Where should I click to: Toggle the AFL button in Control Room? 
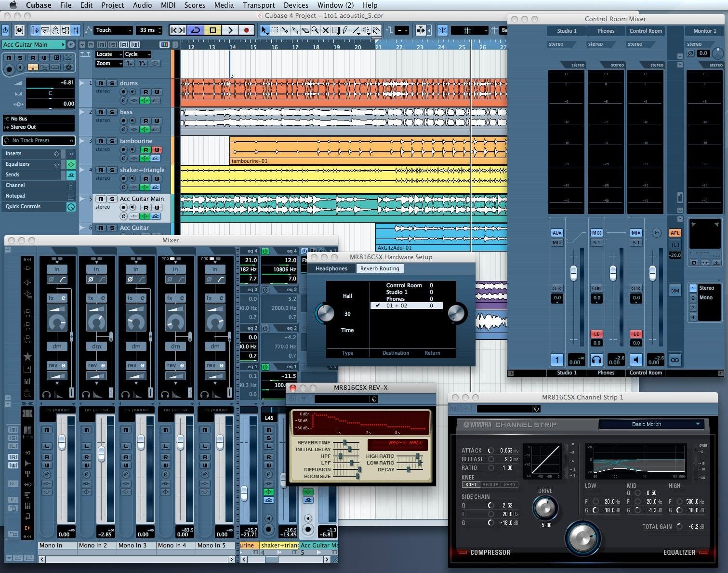pos(675,233)
